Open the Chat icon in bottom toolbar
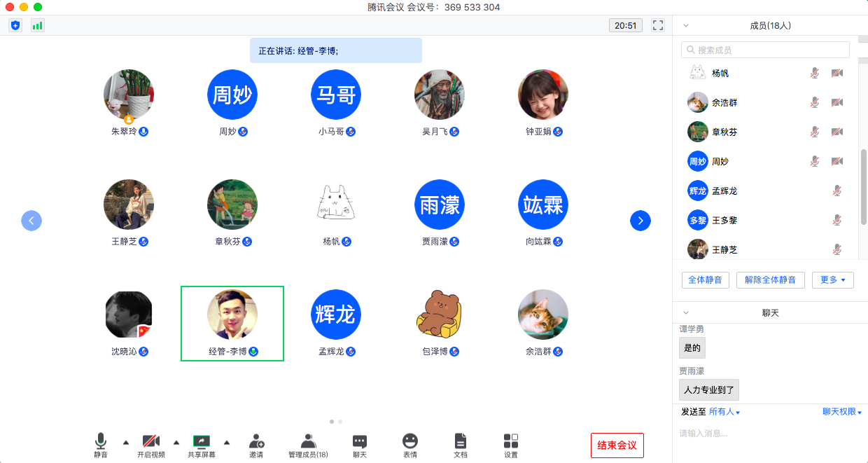 coord(360,445)
